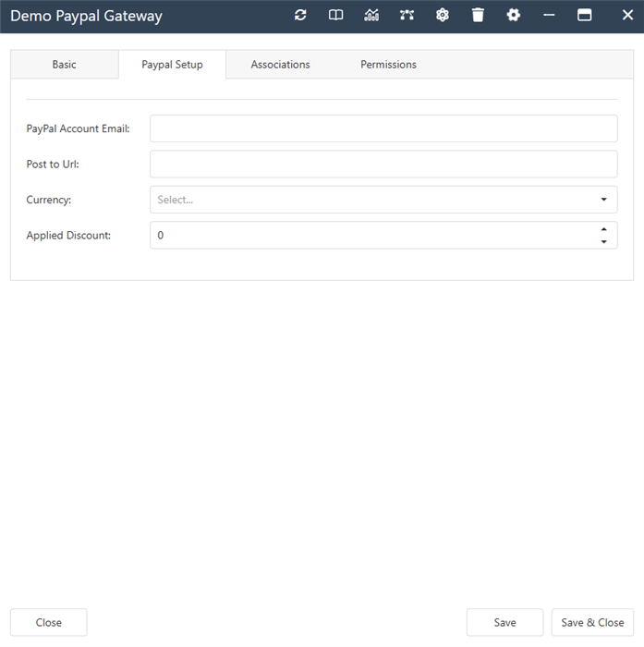Click the Save & Close button

coord(592,622)
